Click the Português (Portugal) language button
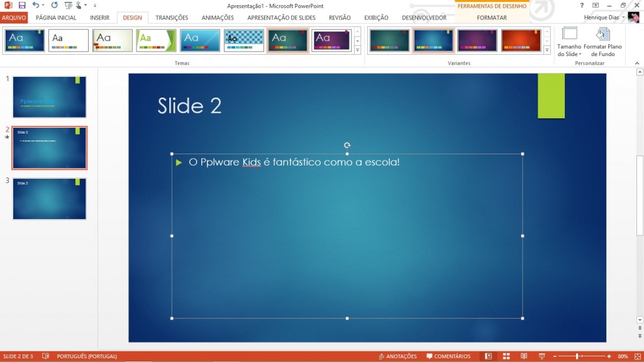The width and height of the screenshot is (644, 362). (86, 356)
